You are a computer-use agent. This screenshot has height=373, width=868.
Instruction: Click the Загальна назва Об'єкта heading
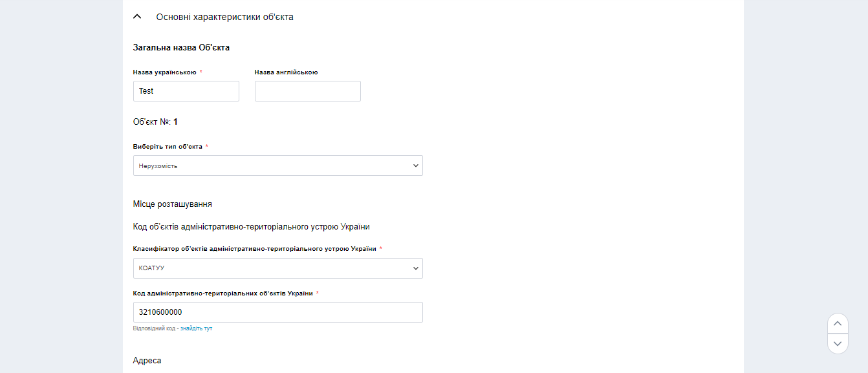(181, 48)
